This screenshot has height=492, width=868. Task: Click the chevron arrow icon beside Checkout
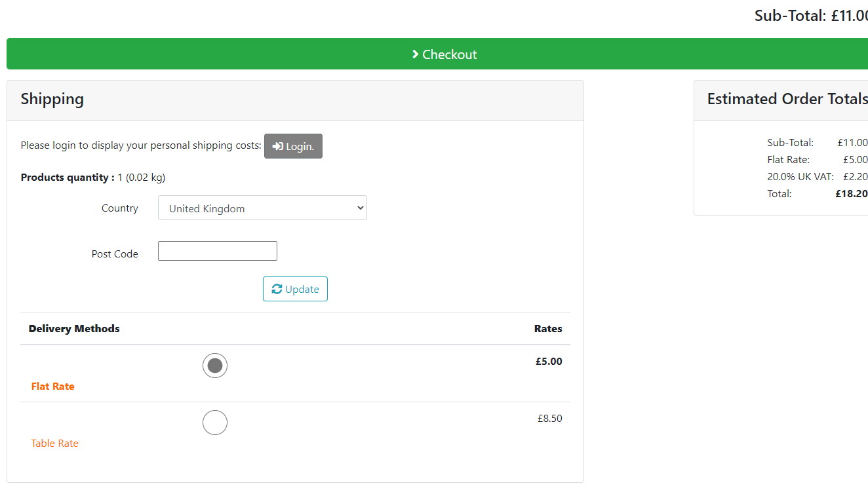415,54
